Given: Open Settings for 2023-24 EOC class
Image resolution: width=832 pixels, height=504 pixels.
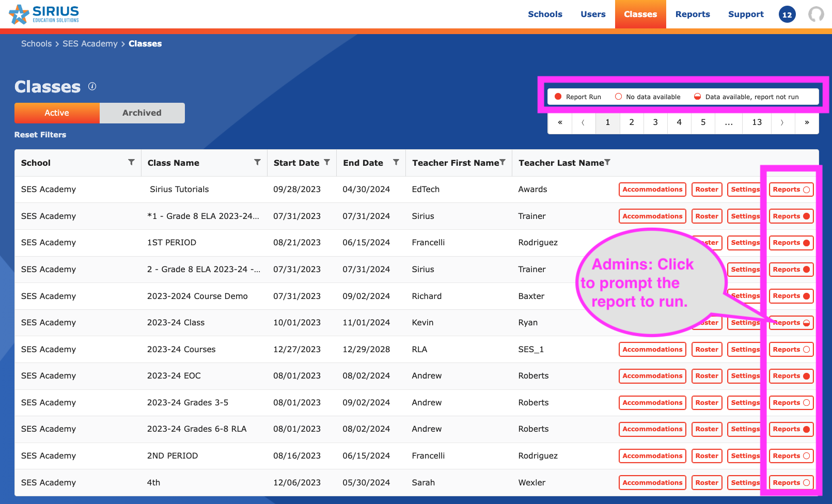Looking at the screenshot, I should click(x=745, y=376).
